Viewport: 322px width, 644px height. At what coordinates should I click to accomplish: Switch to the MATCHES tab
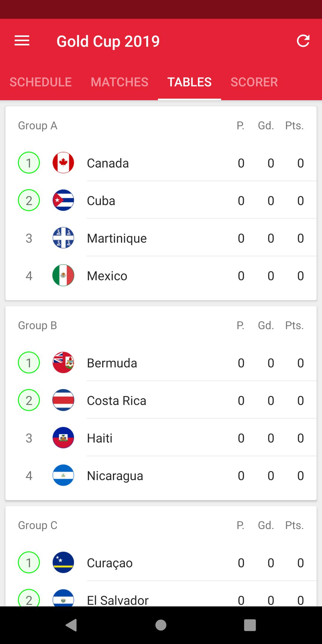(120, 82)
